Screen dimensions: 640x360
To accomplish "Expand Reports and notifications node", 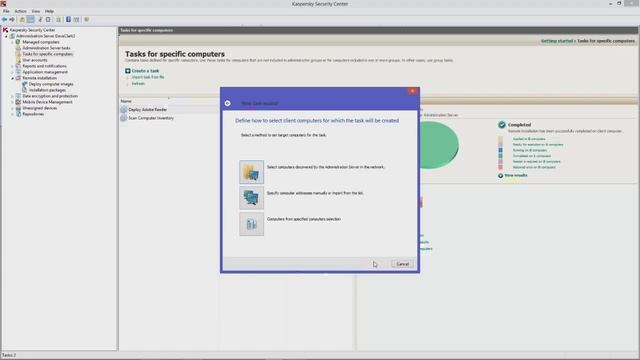I will [x=12, y=66].
